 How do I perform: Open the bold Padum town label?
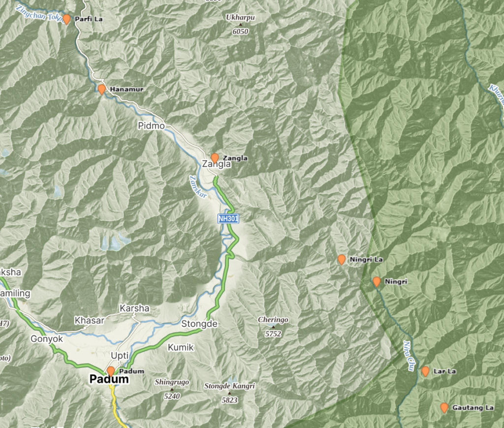109,379
